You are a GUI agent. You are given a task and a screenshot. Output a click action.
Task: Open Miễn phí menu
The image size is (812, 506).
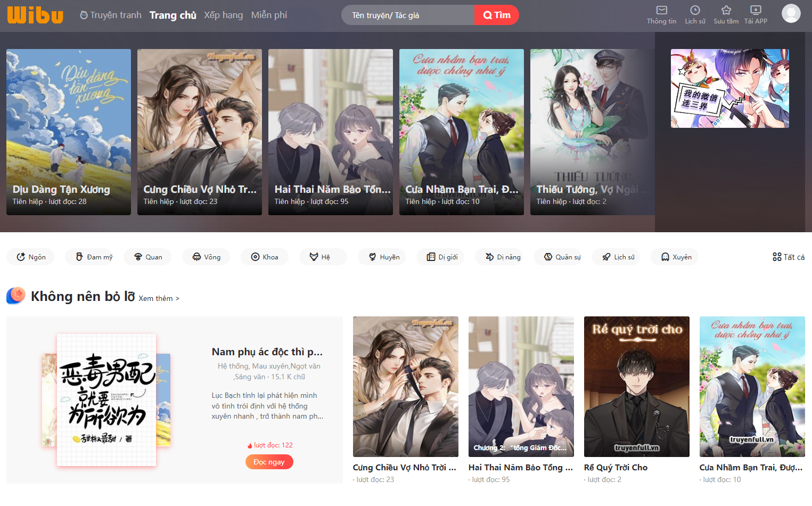269,15
